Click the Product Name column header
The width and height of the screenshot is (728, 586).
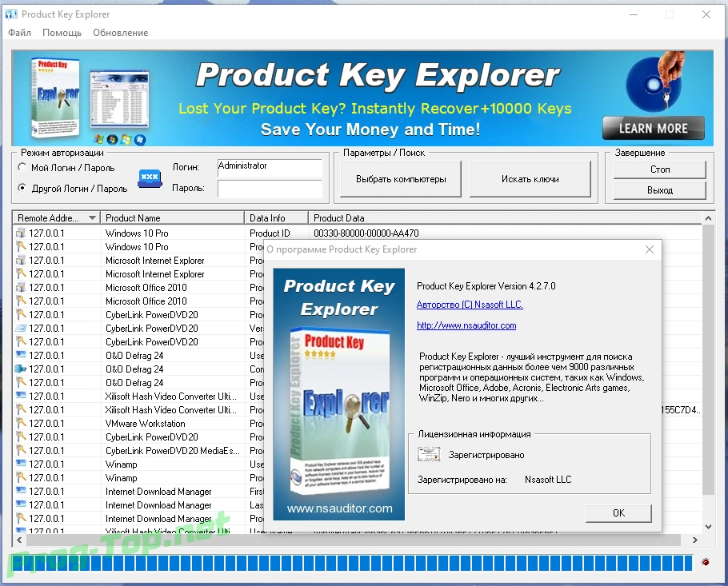pos(172,218)
